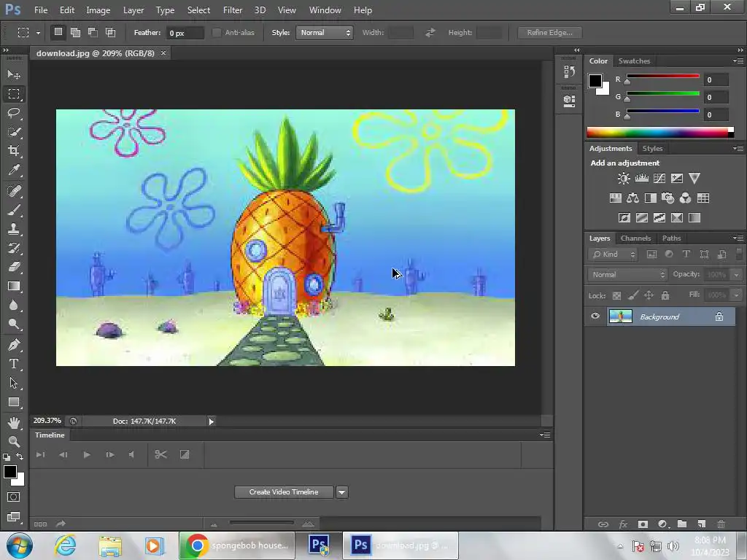Select the Blur tool
The width and height of the screenshot is (747, 560).
(x=14, y=306)
